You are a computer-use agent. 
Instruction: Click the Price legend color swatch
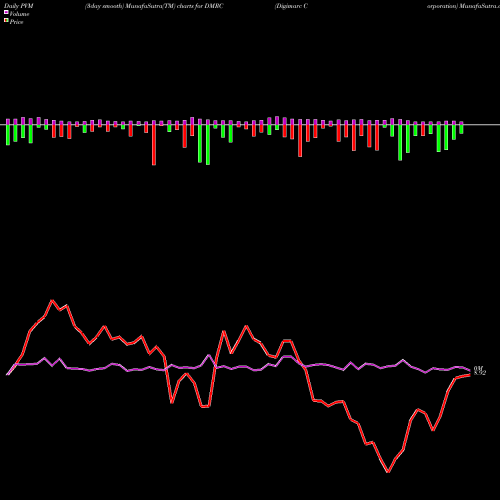point(6,21)
